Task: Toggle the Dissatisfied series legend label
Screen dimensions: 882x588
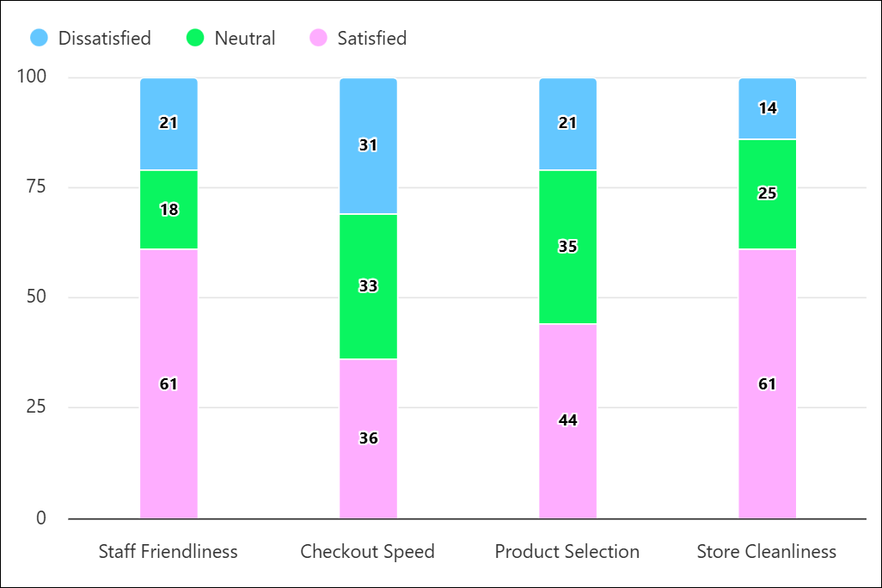Action: 104,39
